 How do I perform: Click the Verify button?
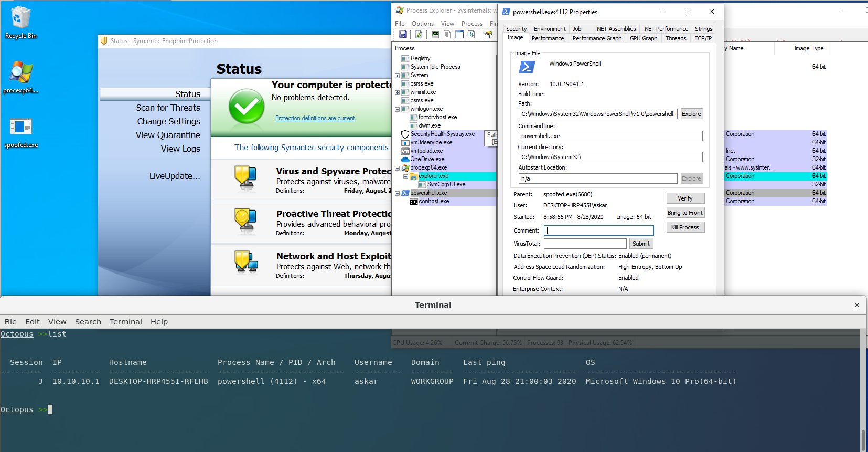[x=685, y=198]
